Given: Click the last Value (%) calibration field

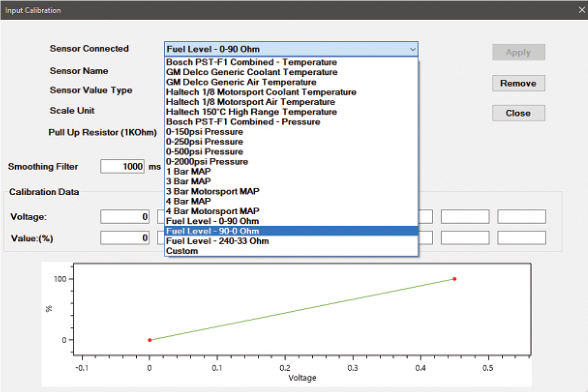Looking at the screenshot, I should tap(521, 238).
